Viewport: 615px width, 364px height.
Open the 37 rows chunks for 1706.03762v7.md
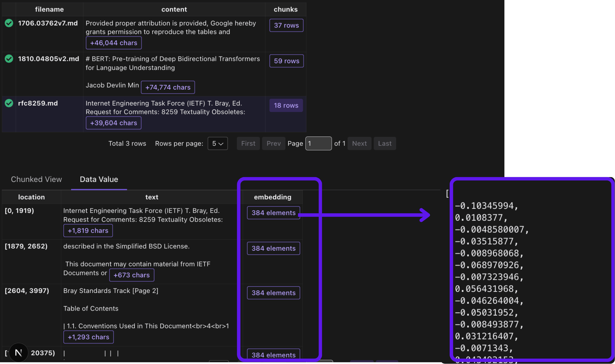(286, 25)
